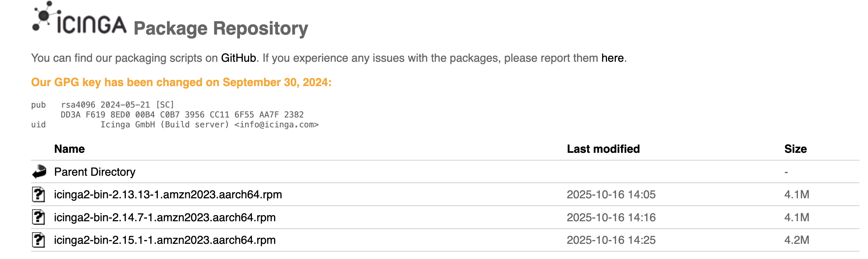
Task: Click the Icinga logo
Action: 79,19
